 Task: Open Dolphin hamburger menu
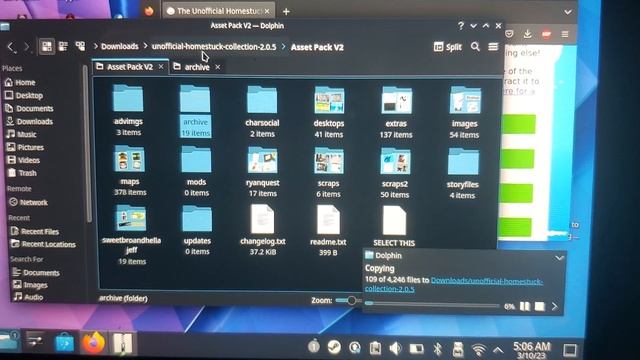tap(493, 47)
